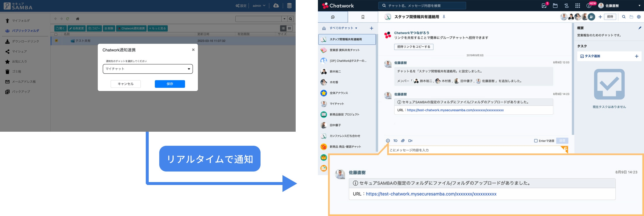Open 新商品販促 プロジェクト chat in list
Viewport: 644px width, 216px height.
click(347, 114)
